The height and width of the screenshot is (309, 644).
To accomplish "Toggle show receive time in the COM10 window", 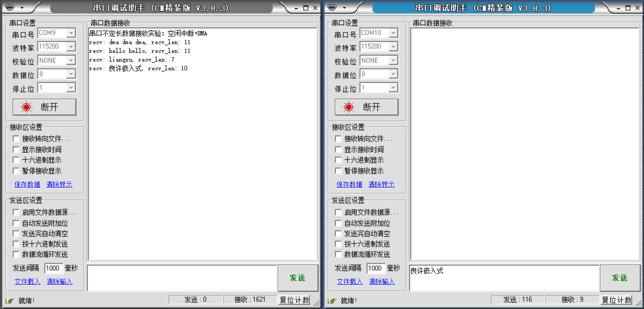I will pyautogui.click(x=338, y=149).
